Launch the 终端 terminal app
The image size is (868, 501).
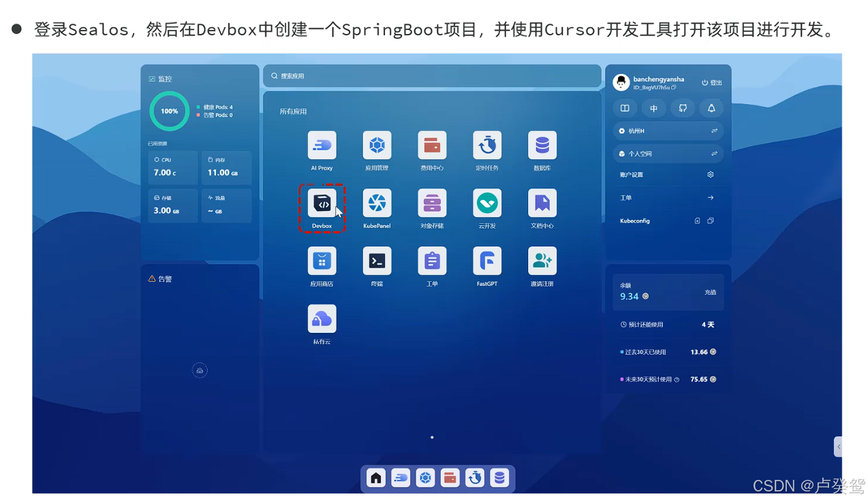click(377, 261)
